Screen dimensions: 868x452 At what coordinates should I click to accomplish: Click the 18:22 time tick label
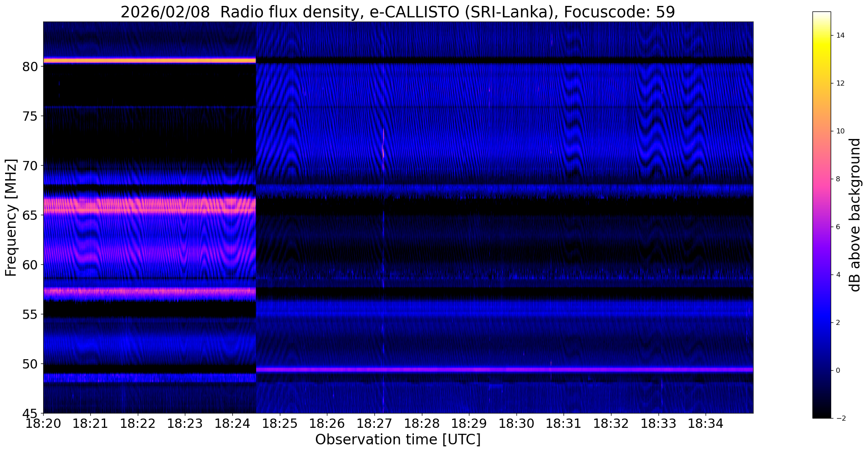138,424
